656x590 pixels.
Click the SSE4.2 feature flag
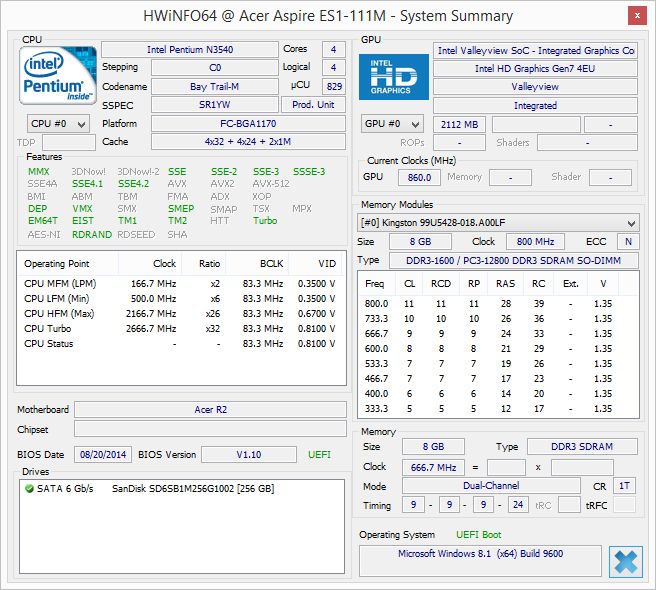coord(133,184)
